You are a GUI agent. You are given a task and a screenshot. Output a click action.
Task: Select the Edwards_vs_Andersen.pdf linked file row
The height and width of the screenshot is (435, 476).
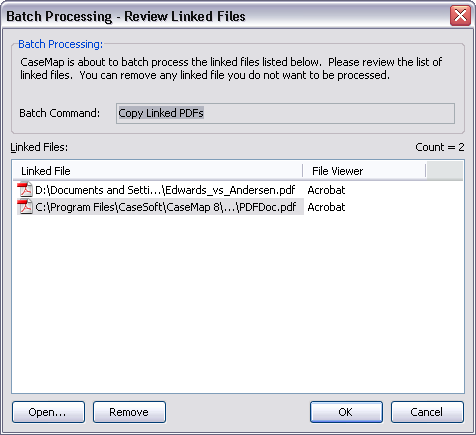click(238, 190)
